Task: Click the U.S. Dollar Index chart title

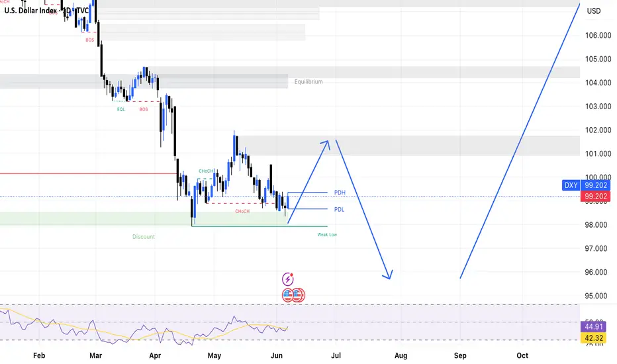Action: click(x=46, y=11)
